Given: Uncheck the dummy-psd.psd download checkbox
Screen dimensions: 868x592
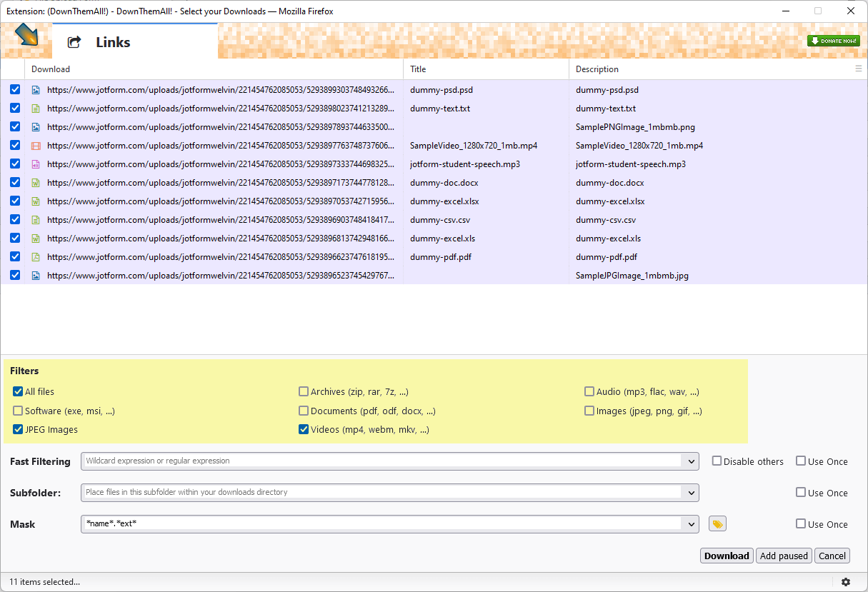Looking at the screenshot, I should click(x=15, y=90).
